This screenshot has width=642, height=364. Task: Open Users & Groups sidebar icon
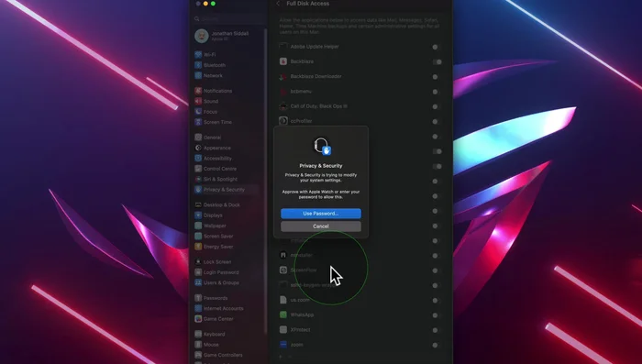click(x=198, y=282)
